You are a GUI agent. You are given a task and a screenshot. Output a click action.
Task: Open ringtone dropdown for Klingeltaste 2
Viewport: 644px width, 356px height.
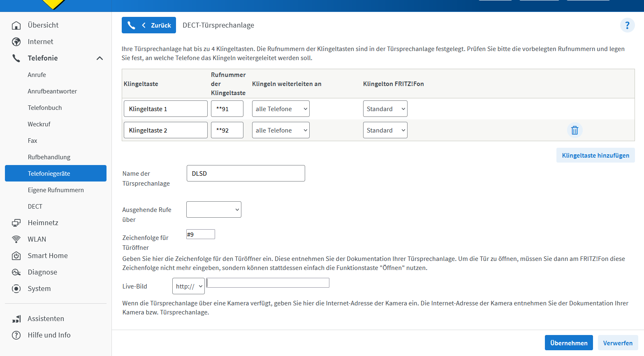click(385, 130)
